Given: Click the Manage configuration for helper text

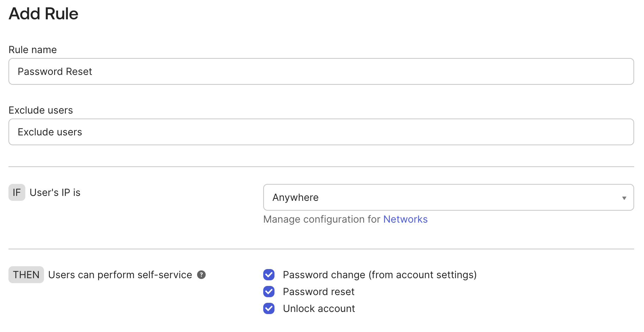Looking at the screenshot, I should click(322, 219).
